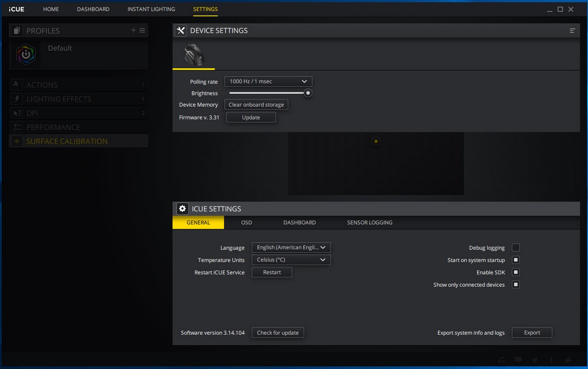Open the Profiles options menu icon
Viewport: 588px width, 369px height.
pos(142,30)
